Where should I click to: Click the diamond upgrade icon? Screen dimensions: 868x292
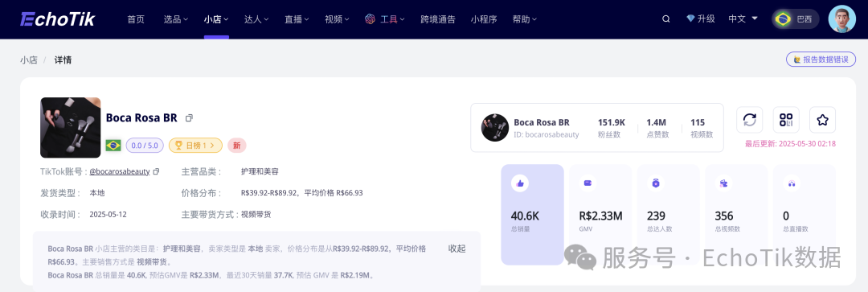690,19
